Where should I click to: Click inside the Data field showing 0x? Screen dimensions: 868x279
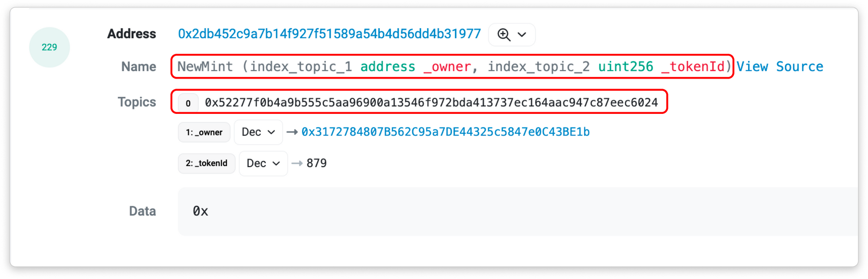(516, 212)
